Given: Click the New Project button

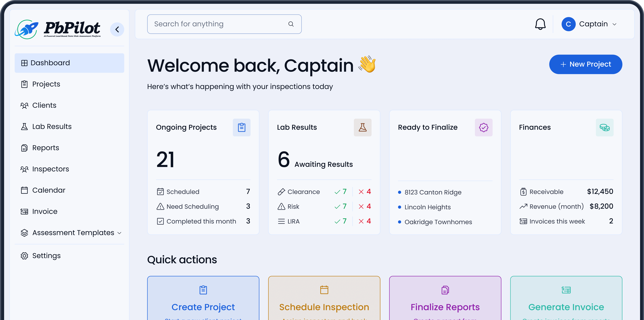Looking at the screenshot, I should click(586, 64).
